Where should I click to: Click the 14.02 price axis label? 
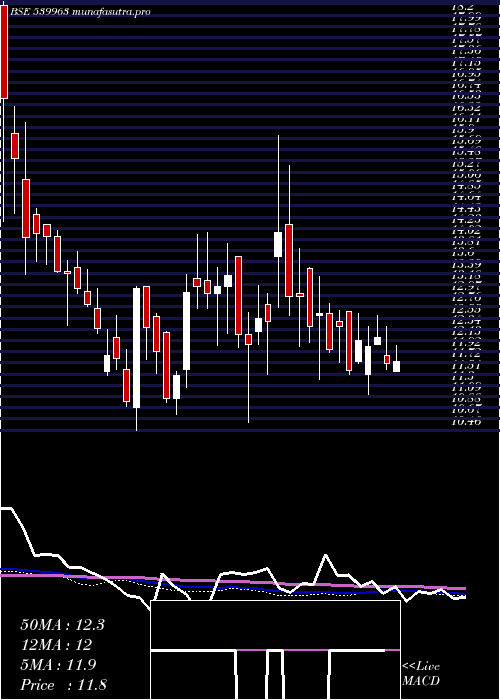point(466,231)
